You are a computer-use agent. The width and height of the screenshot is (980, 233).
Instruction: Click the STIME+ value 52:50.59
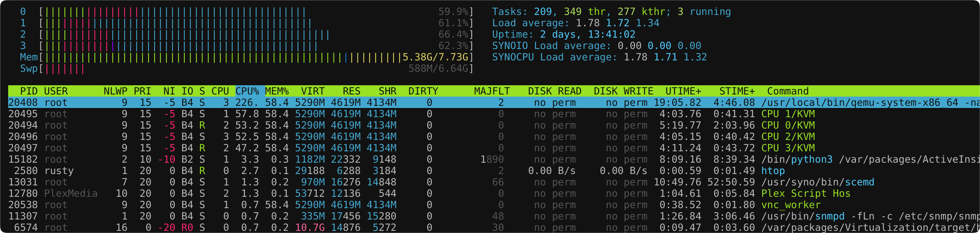(x=731, y=182)
